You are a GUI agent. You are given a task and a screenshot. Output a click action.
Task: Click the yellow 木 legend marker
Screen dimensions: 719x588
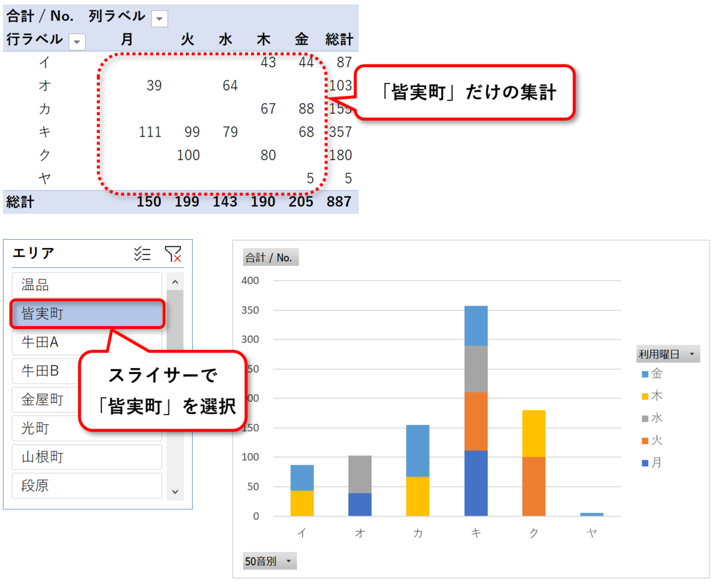pos(646,396)
